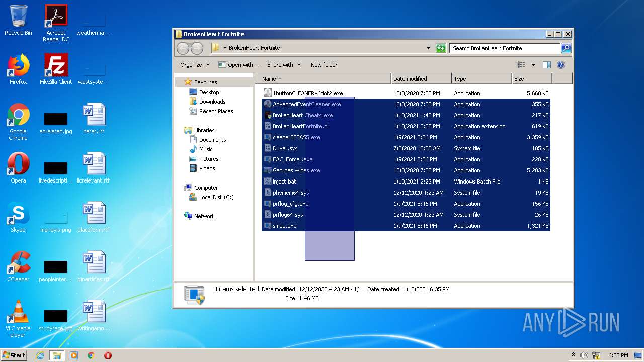The image size is (644, 362).
Task: Launch Acrobat Reader DC from desktop
Action: [56, 23]
